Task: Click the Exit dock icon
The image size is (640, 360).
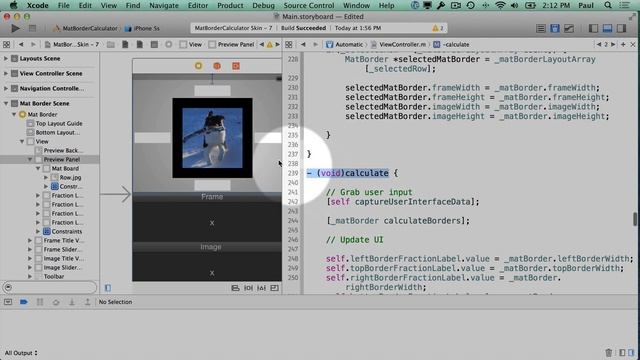Action: [x=236, y=66]
